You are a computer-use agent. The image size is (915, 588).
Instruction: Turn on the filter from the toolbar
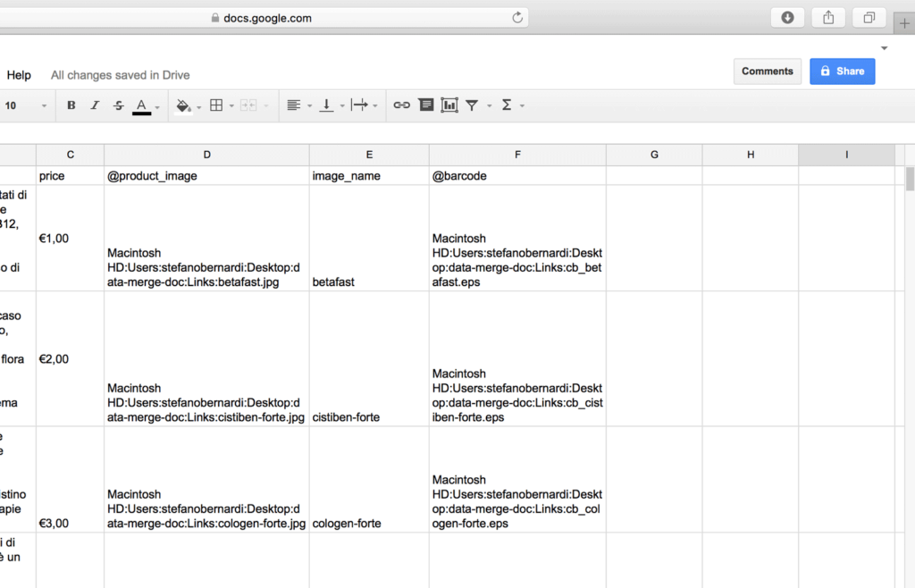coord(472,105)
